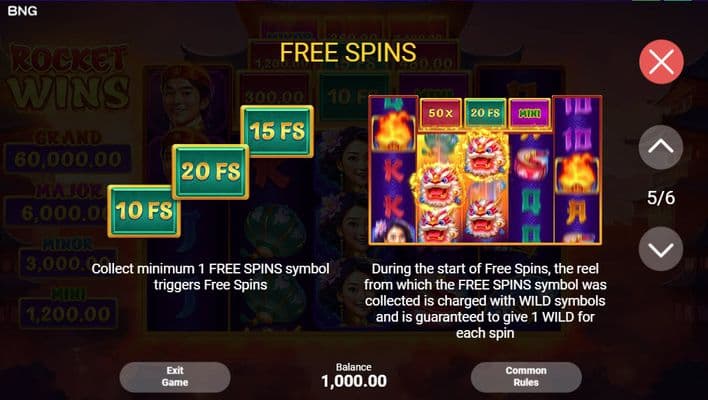
Task: Open the Common Rules button
Action: click(x=526, y=377)
